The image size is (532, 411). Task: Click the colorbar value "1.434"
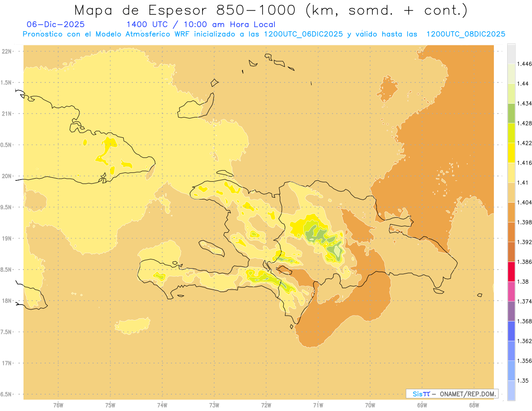click(x=524, y=103)
